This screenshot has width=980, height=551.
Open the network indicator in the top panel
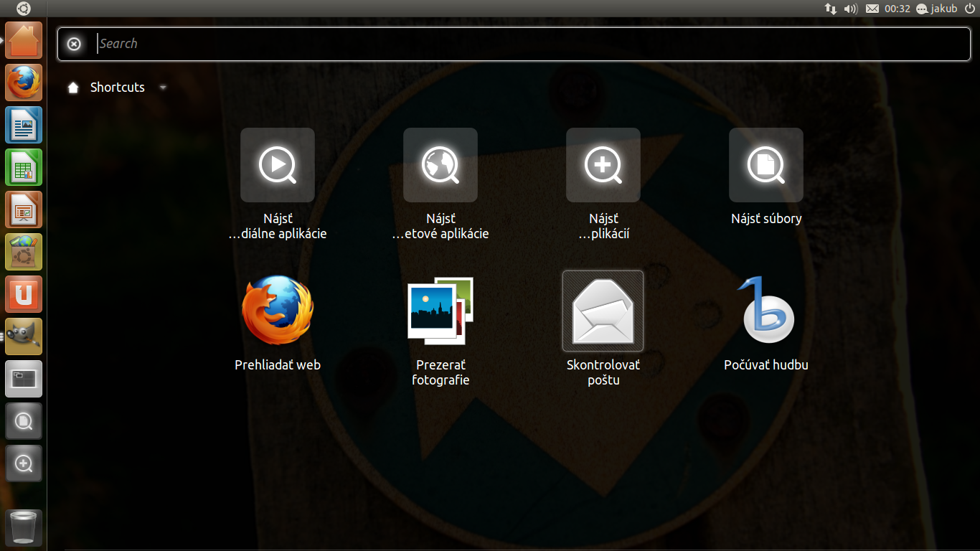[x=831, y=9]
